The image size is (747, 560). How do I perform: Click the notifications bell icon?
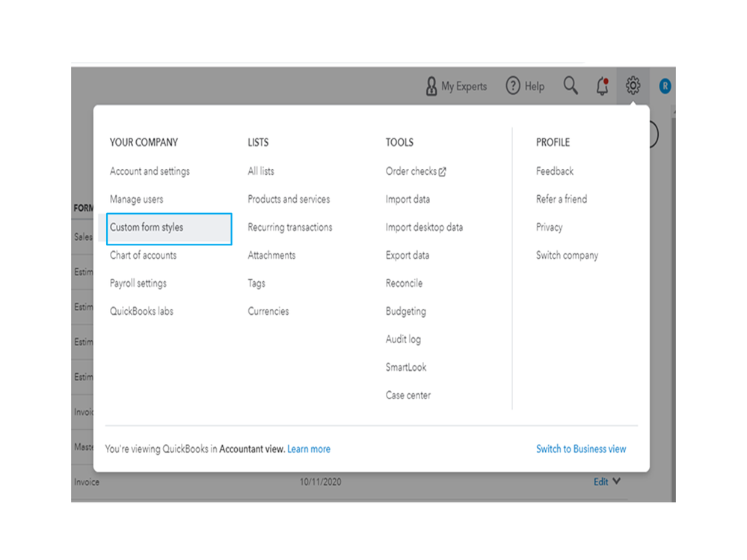(x=602, y=86)
